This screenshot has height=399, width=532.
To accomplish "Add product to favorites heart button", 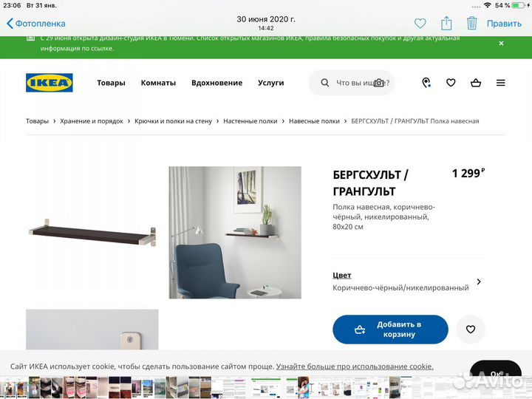I will [470, 329].
